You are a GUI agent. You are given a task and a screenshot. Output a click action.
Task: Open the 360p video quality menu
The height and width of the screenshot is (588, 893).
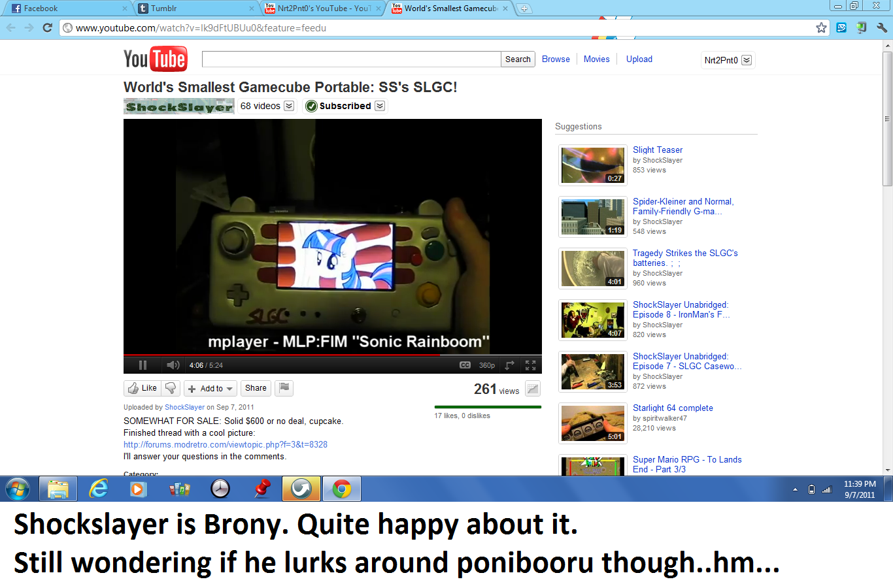487,365
